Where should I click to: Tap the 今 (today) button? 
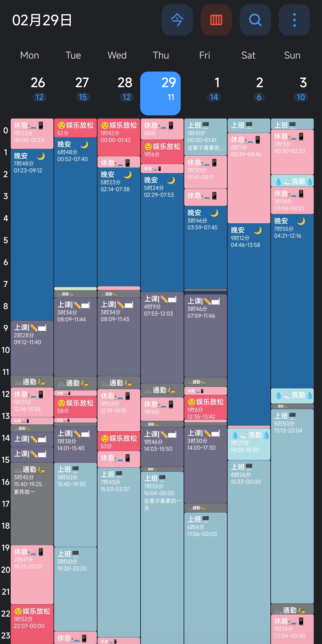click(x=177, y=20)
